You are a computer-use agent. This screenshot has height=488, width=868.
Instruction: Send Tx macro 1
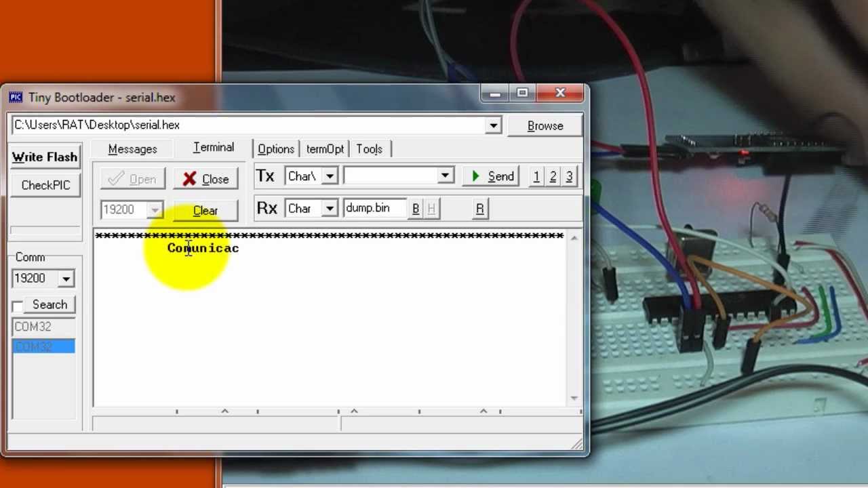tap(536, 176)
